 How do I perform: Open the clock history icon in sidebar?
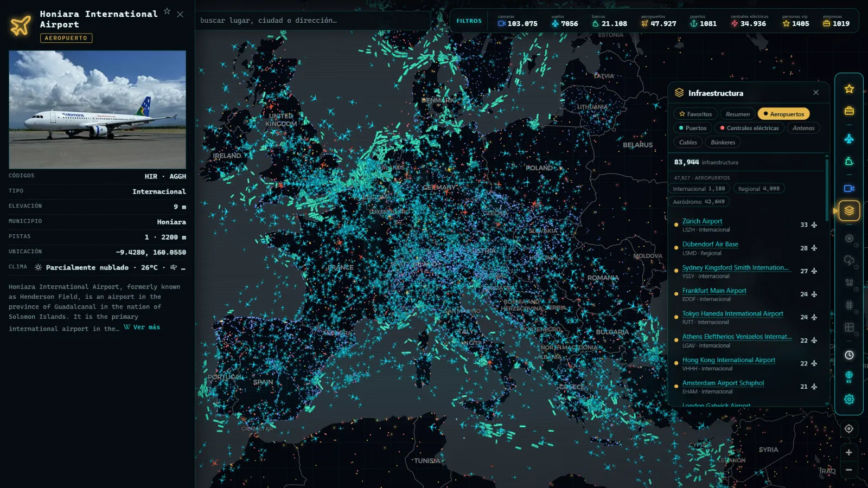coord(849,355)
